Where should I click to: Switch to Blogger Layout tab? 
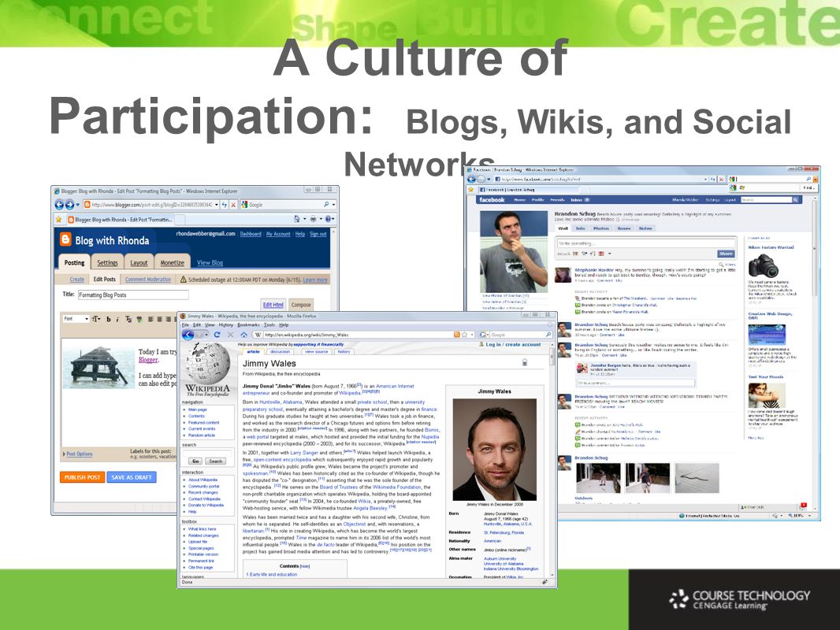pyautogui.click(x=139, y=261)
